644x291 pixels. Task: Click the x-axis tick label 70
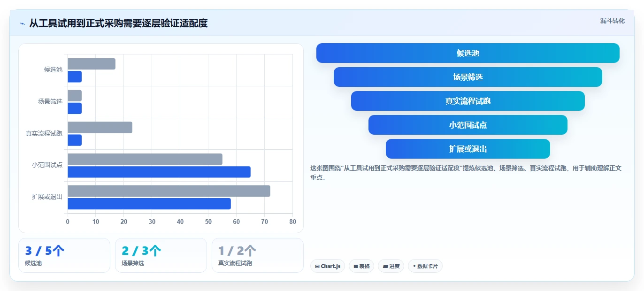coord(265,222)
